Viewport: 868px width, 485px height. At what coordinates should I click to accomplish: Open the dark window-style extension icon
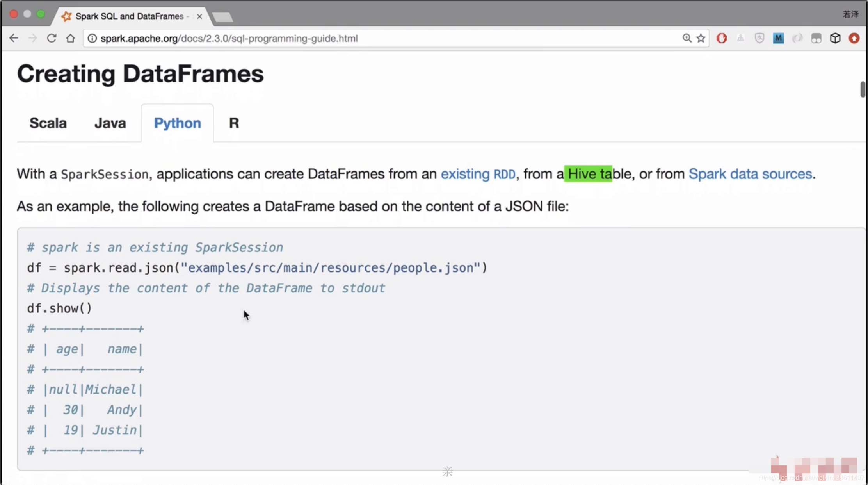[x=816, y=38]
